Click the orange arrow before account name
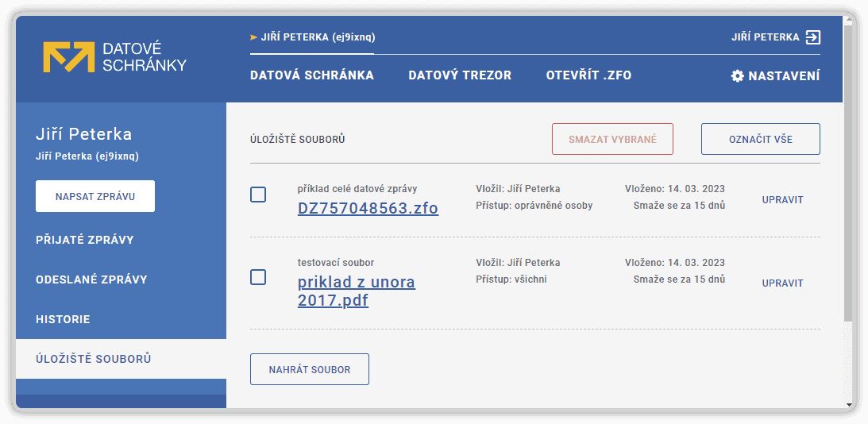 (253, 37)
